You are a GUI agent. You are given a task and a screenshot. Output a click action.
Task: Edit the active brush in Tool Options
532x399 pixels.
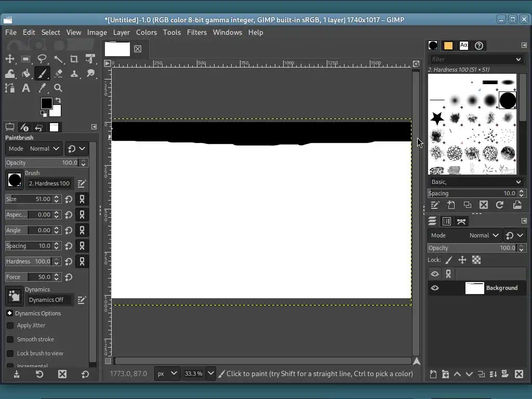[82, 183]
